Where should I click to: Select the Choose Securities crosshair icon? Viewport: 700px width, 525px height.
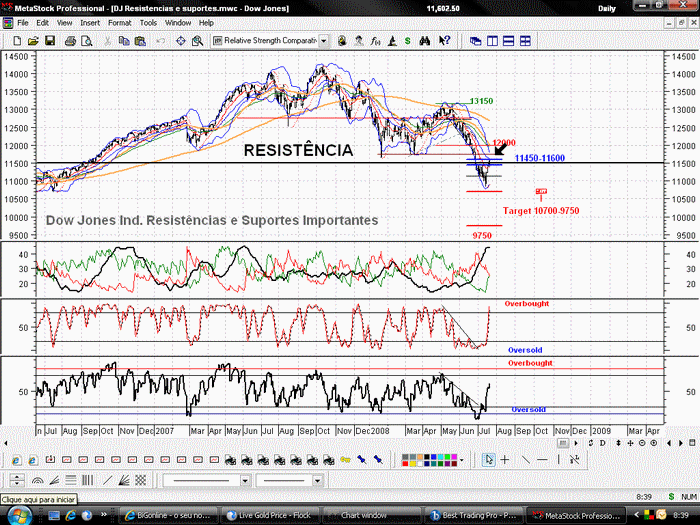click(180, 41)
